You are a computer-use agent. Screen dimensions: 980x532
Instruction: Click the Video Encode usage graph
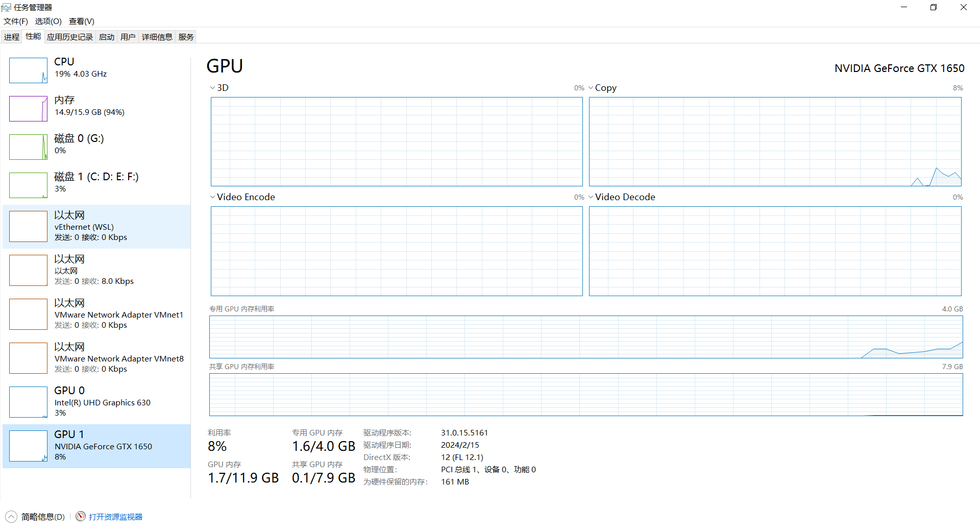(x=397, y=251)
